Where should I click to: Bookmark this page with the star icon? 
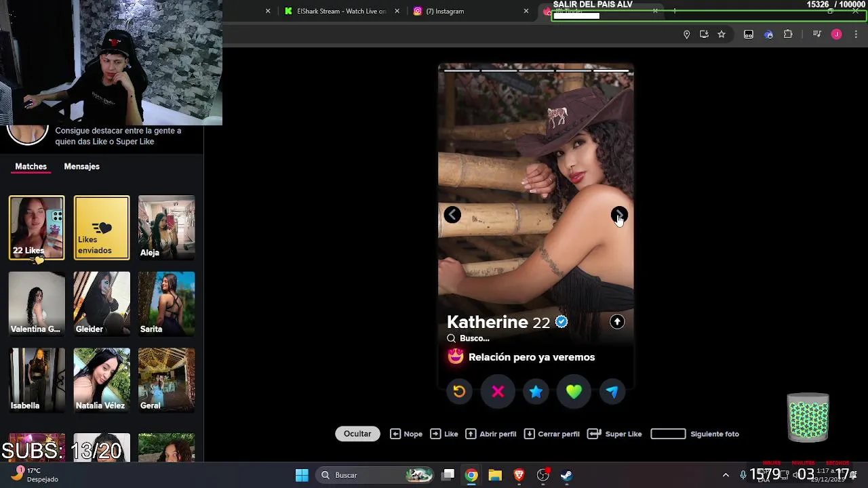click(722, 35)
